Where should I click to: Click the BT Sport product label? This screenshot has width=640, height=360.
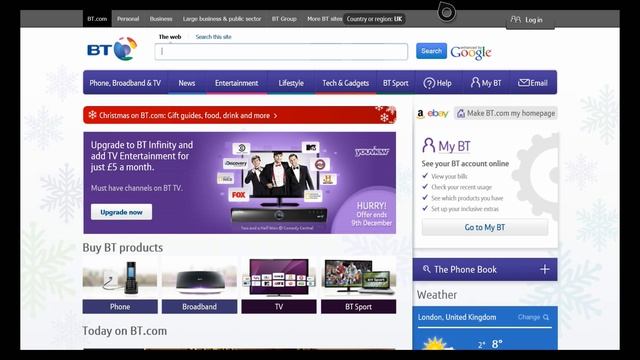pyautogui.click(x=358, y=307)
